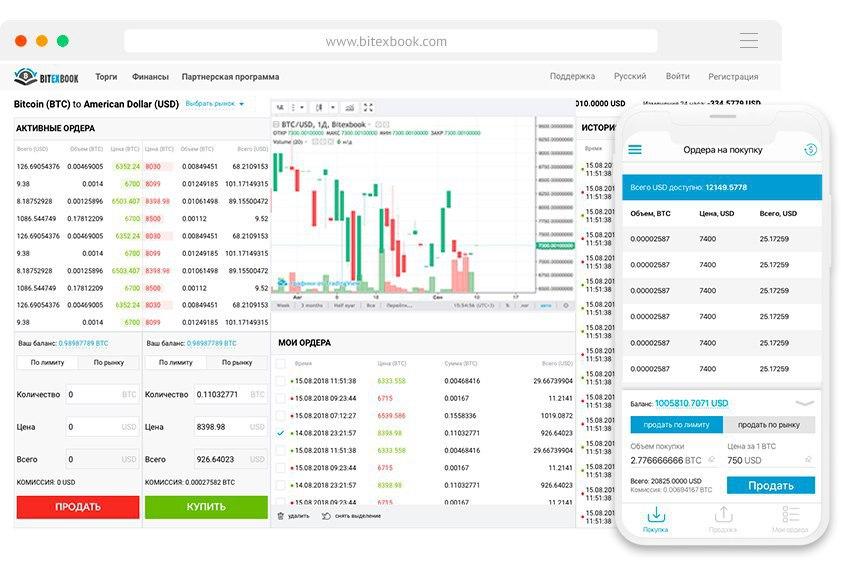
Task: Click the удалить trash icon
Action: (281, 516)
